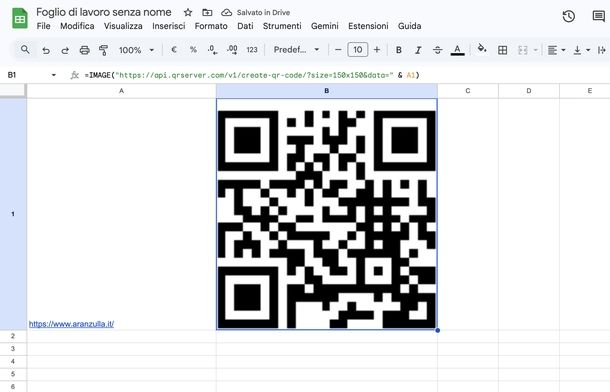Select row 2 header
The image size is (610, 392).
click(x=13, y=336)
